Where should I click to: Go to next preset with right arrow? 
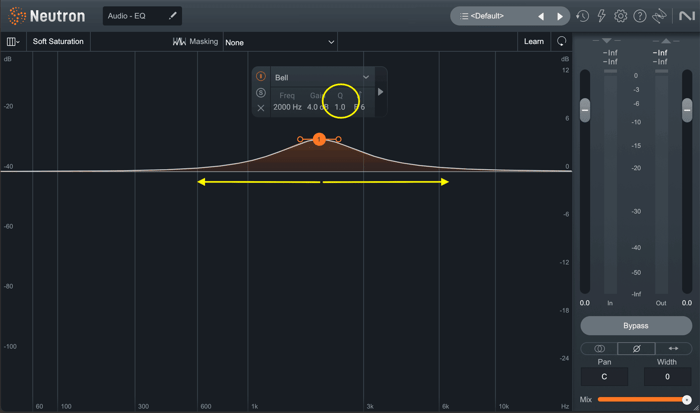[560, 17]
